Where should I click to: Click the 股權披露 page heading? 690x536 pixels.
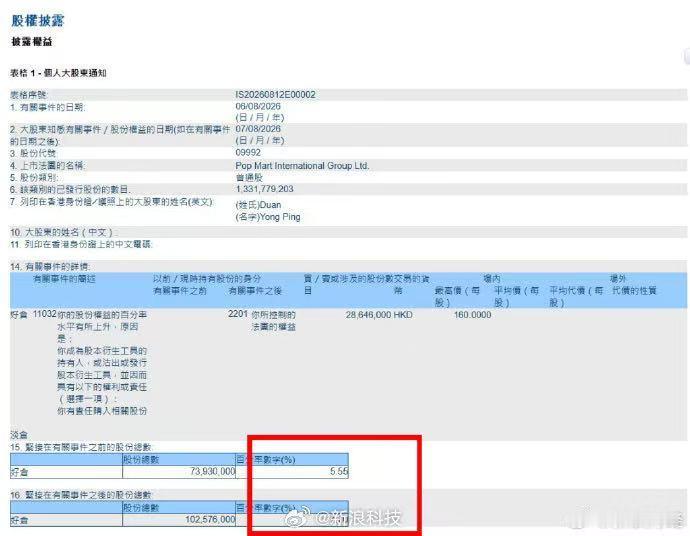pyautogui.click(x=38, y=21)
